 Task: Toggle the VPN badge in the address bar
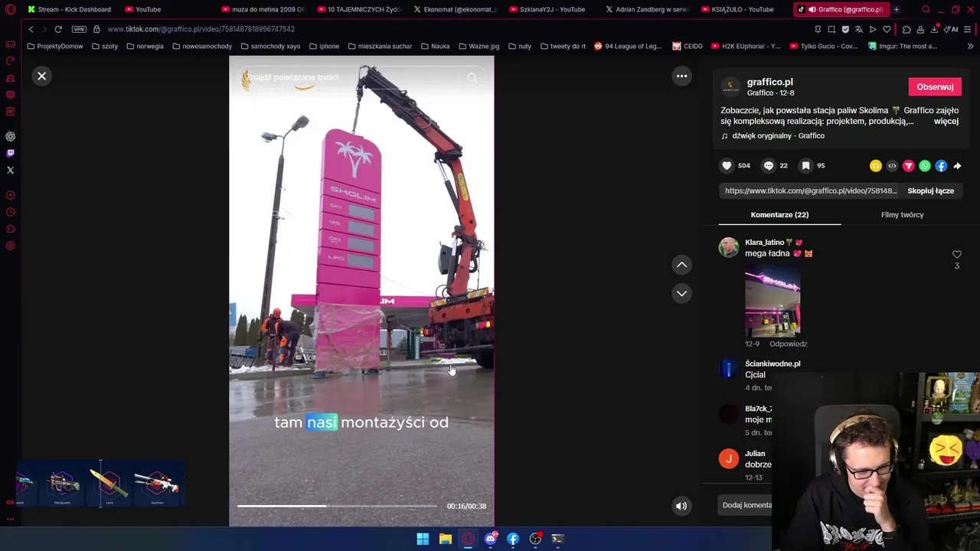coord(79,29)
